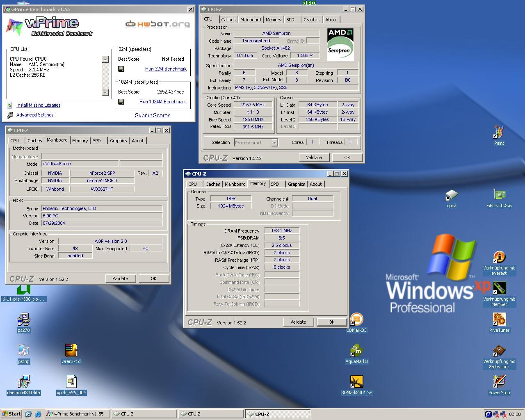The image size is (525, 420).
Task: Open the MemSet shortcut icon
Action: click(x=499, y=288)
